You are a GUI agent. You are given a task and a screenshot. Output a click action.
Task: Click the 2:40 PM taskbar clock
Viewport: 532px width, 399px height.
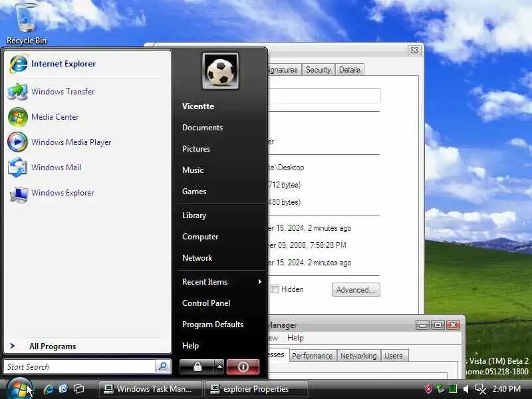click(507, 389)
